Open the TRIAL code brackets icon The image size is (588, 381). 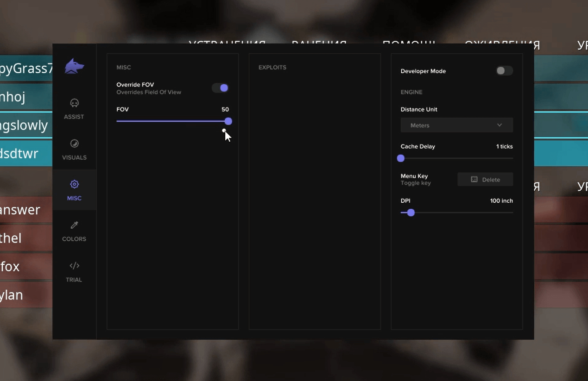click(x=74, y=265)
